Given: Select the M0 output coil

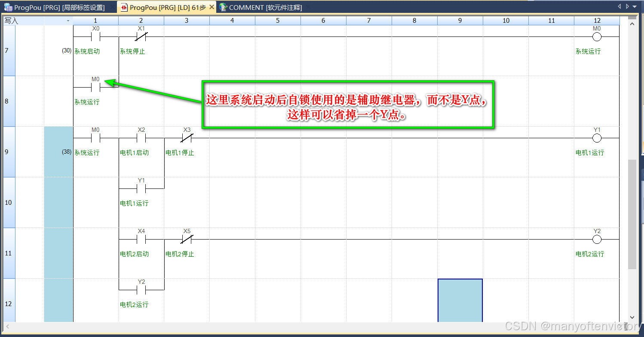Looking at the screenshot, I should click(x=597, y=37).
